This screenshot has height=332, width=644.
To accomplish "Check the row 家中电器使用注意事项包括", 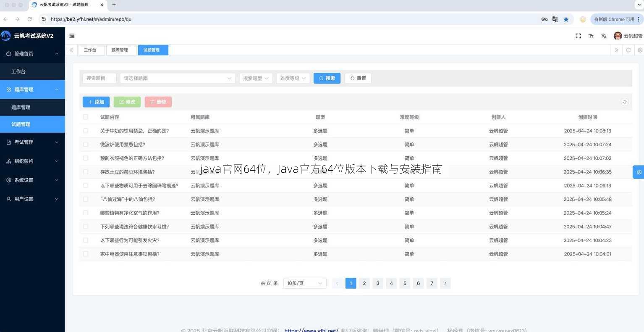I will coord(86,254).
